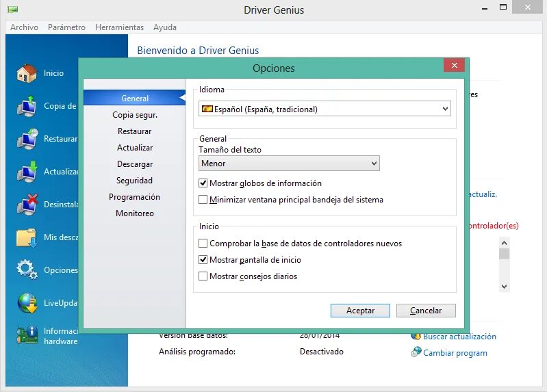547x392 pixels.
Task: Follow the Buscar actualización link
Action: pos(459,336)
